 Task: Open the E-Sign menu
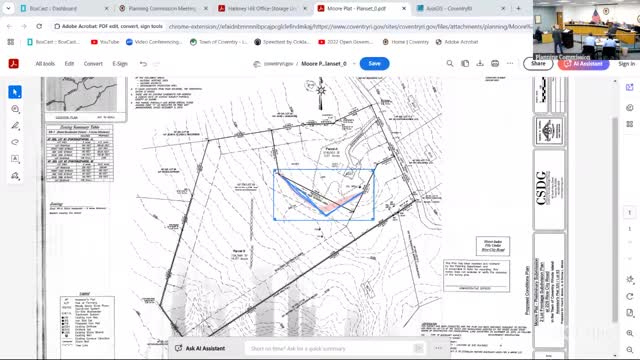point(120,64)
